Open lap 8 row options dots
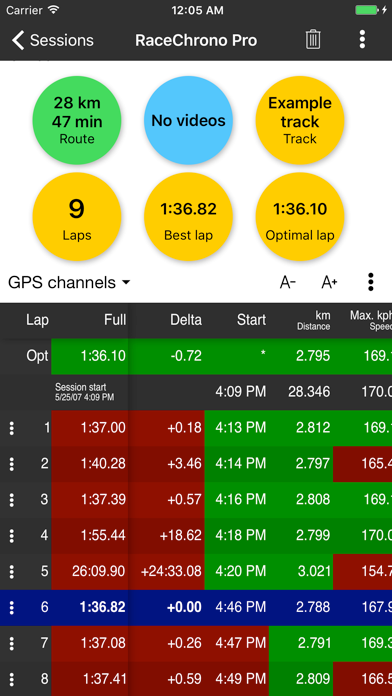The width and height of the screenshot is (392, 696). tap(12, 679)
